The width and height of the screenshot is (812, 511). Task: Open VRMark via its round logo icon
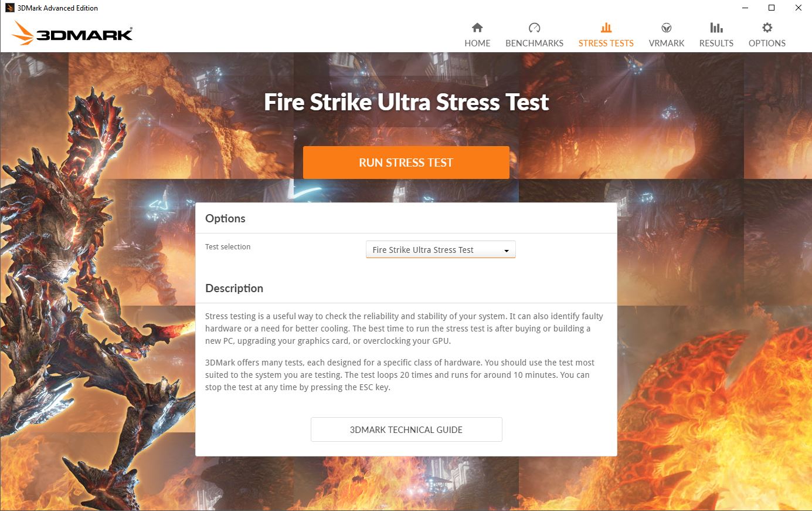point(667,28)
